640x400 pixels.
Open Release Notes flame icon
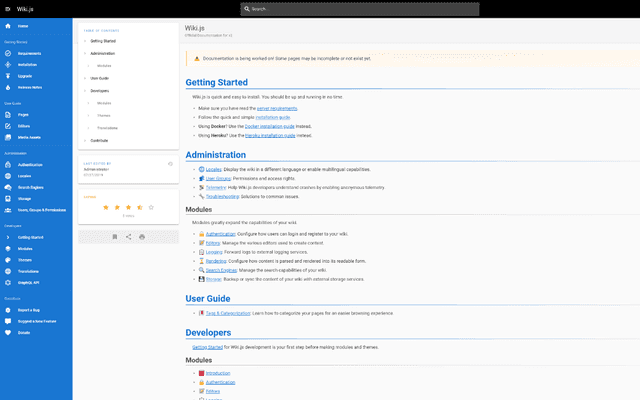[x=8, y=87]
